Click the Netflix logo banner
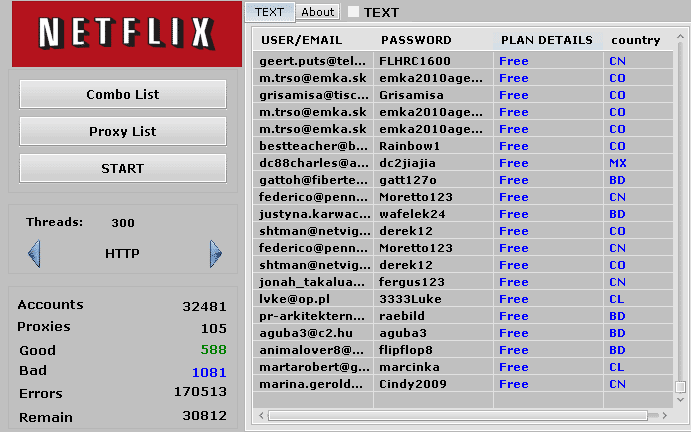 [x=127, y=34]
